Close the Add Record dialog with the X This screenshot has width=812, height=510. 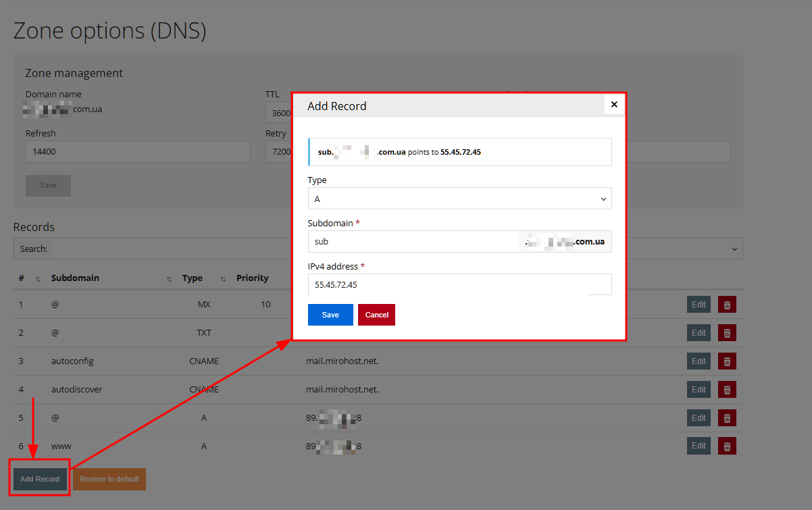click(614, 105)
